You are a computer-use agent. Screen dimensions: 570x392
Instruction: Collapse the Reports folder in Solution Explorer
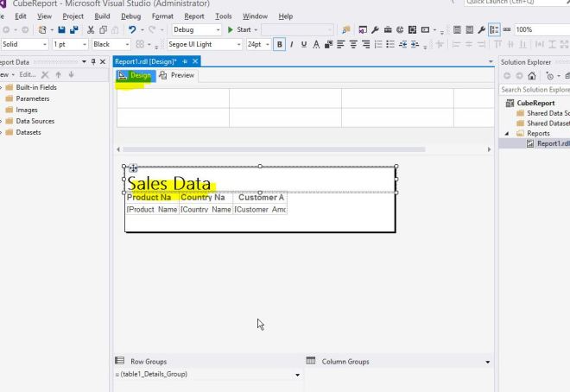[x=507, y=133]
